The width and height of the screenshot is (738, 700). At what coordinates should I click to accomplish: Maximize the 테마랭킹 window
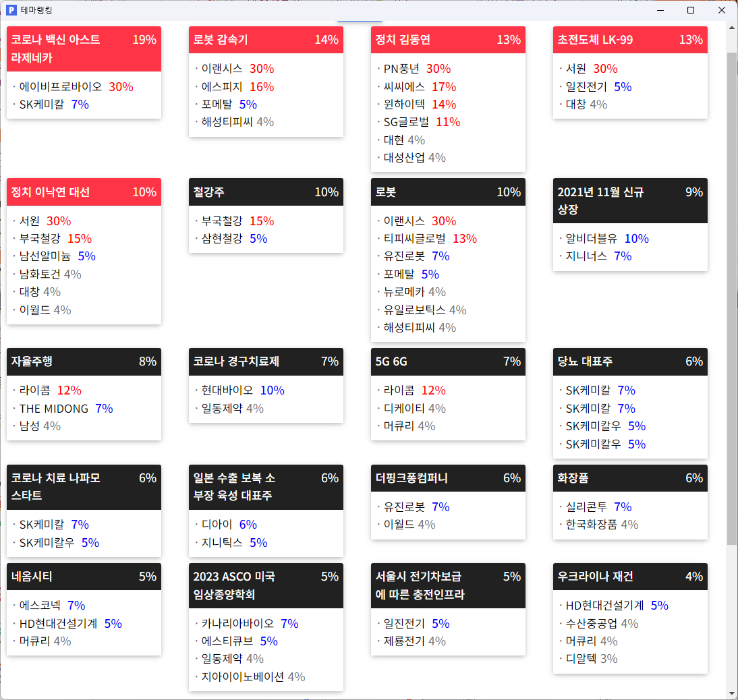point(691,10)
